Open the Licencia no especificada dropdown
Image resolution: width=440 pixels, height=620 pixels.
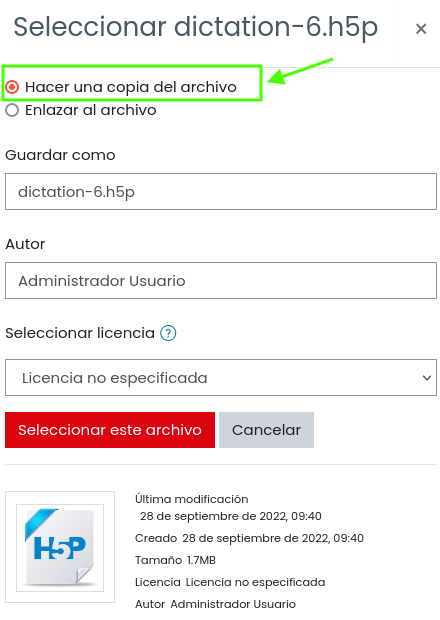(221, 378)
